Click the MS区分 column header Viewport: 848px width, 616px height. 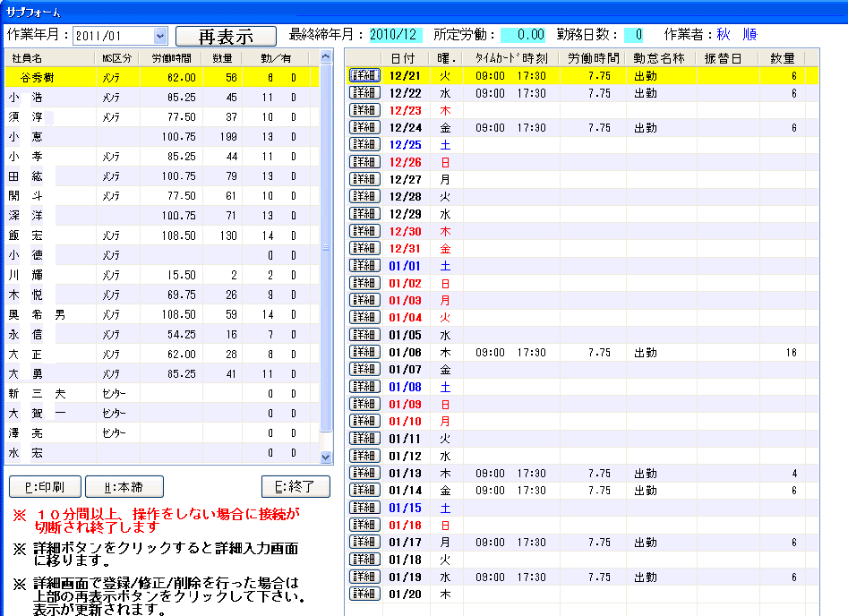coord(116,58)
